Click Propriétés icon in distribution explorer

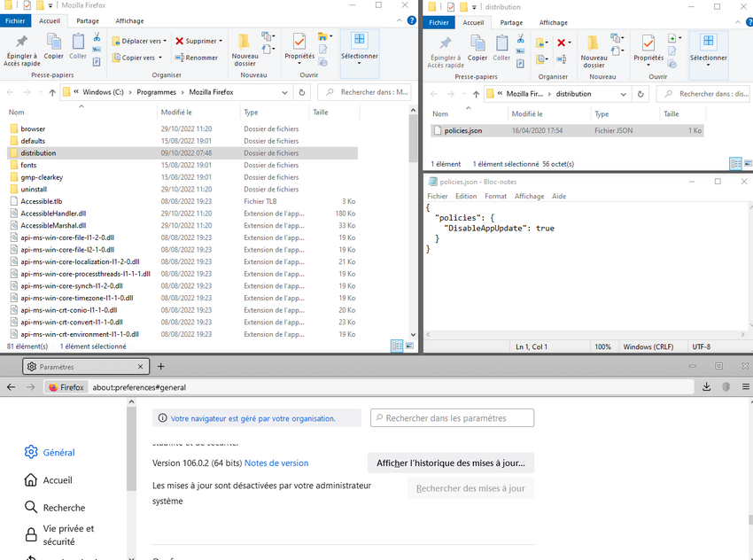tap(648, 43)
